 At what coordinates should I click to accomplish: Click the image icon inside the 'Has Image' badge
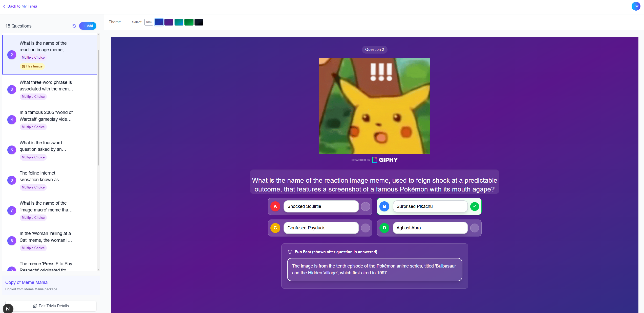pyautogui.click(x=24, y=66)
